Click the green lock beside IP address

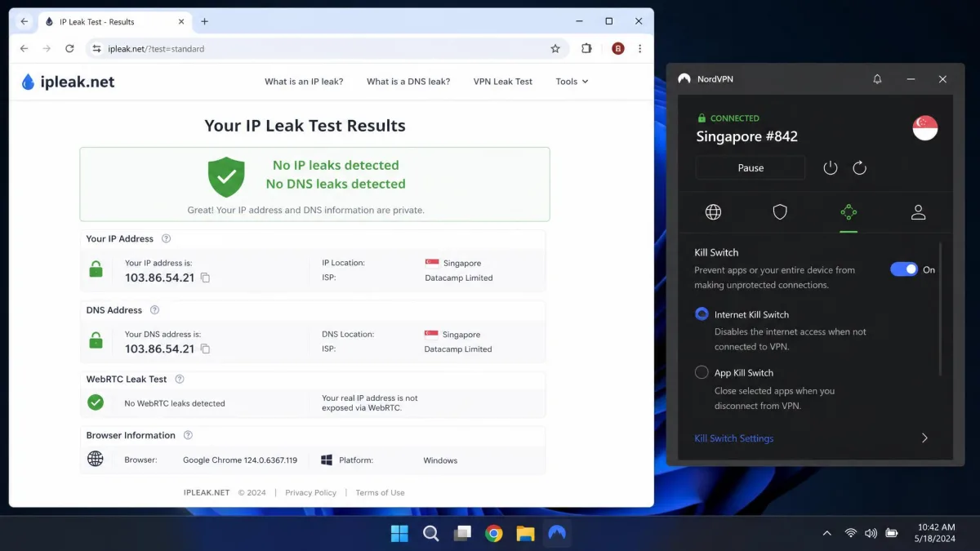[96, 269]
